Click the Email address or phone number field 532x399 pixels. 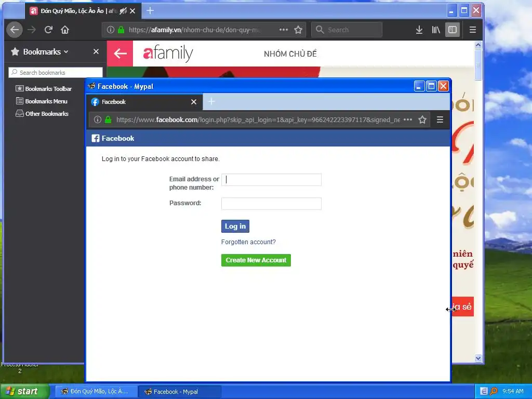coord(271,180)
